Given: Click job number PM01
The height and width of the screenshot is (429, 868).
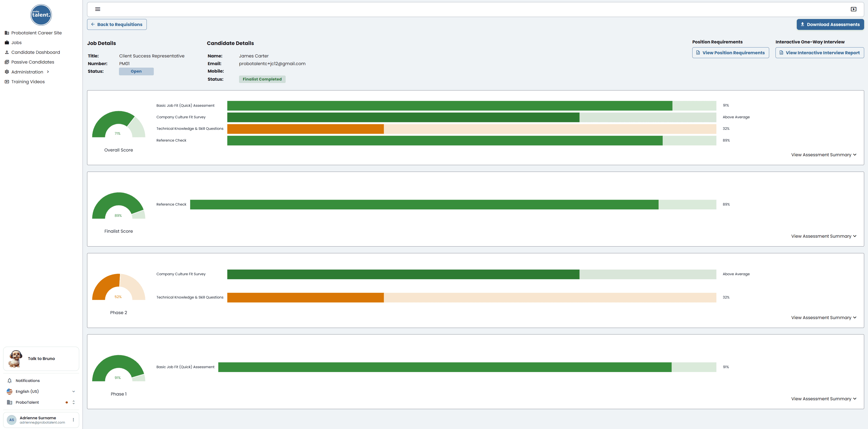Looking at the screenshot, I should pyautogui.click(x=124, y=64).
